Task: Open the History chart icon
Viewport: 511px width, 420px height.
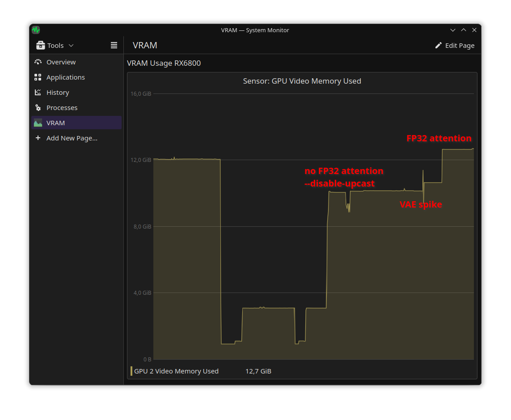Action: pos(38,92)
